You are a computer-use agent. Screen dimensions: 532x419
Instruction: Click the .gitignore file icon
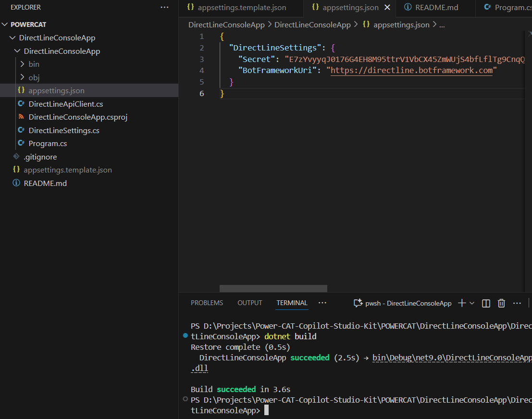[x=15, y=156]
